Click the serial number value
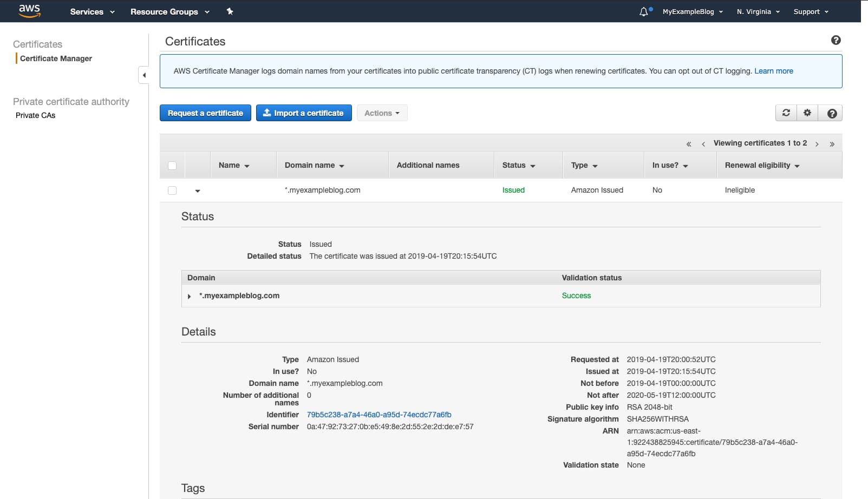The width and height of the screenshot is (868, 499). [x=390, y=426]
